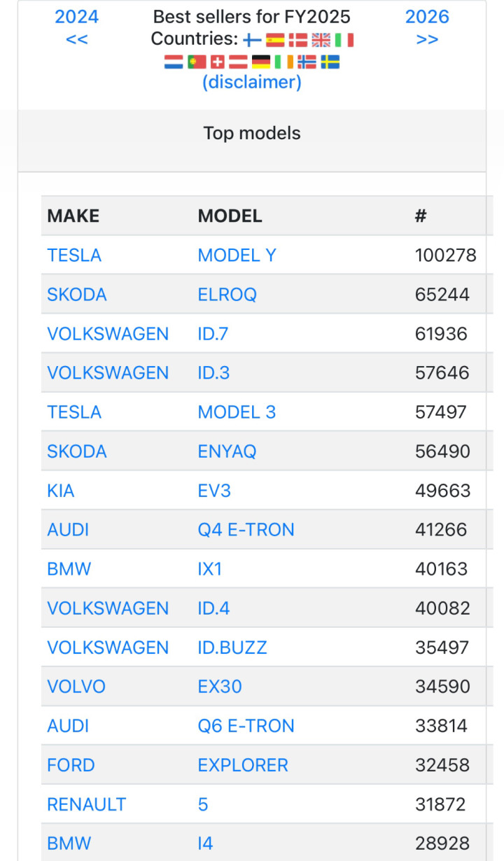Select the Denmark flag
The width and height of the screenshot is (504, 861).
click(x=298, y=40)
